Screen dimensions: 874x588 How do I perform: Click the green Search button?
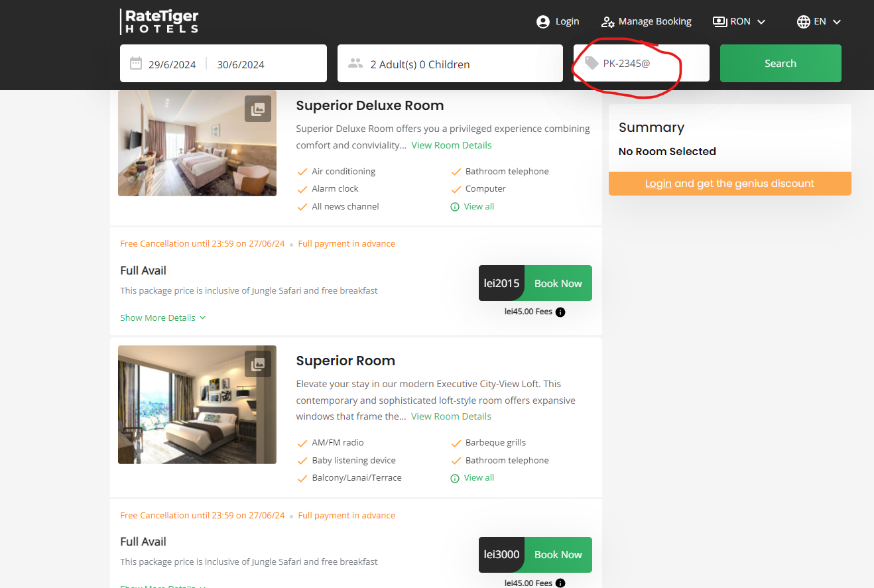(780, 63)
